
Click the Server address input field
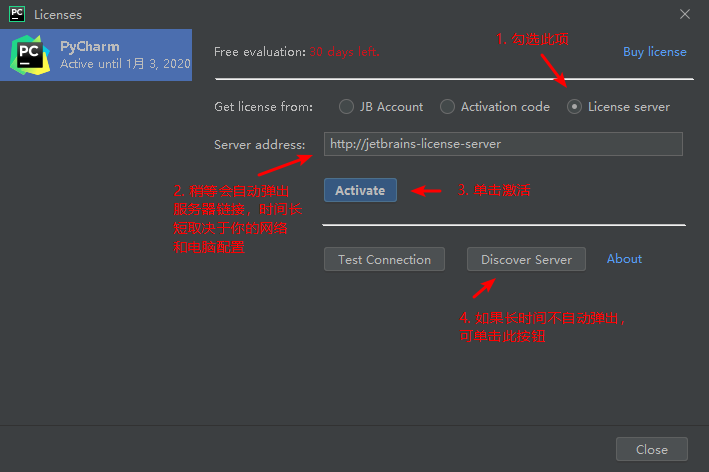pyautogui.click(x=503, y=144)
